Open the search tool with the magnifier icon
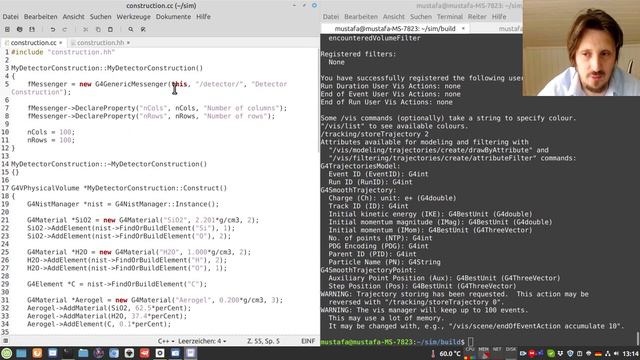This screenshot has width=640, height=360. (x=131, y=29)
